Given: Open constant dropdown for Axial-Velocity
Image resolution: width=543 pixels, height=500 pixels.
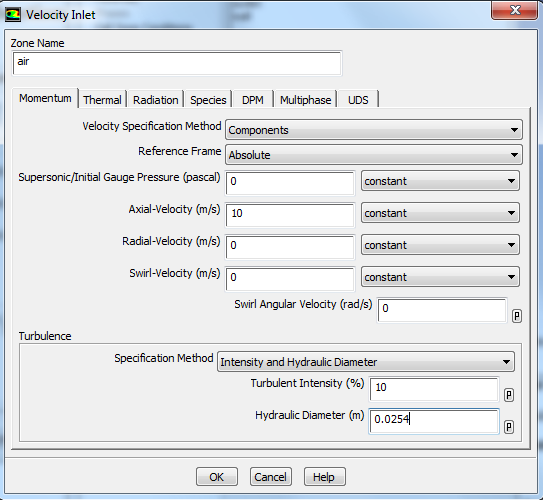Looking at the screenshot, I should 440,213.
